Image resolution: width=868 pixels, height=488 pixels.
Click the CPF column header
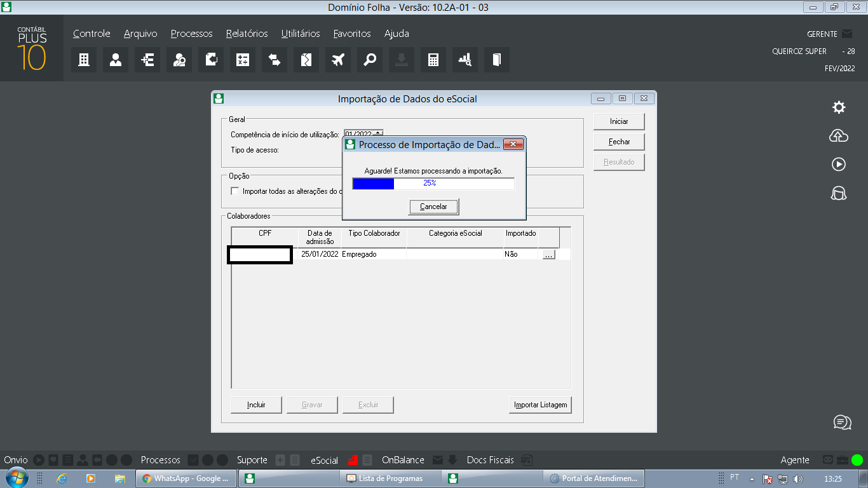pyautogui.click(x=265, y=238)
